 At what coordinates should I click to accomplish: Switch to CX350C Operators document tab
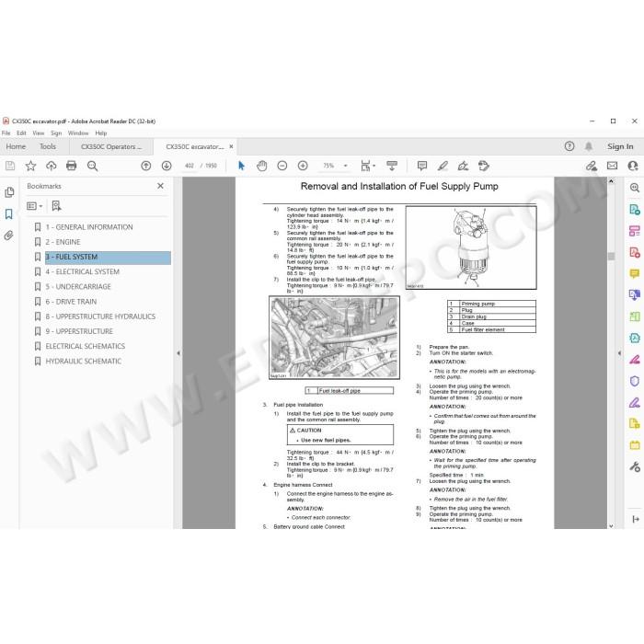111,146
